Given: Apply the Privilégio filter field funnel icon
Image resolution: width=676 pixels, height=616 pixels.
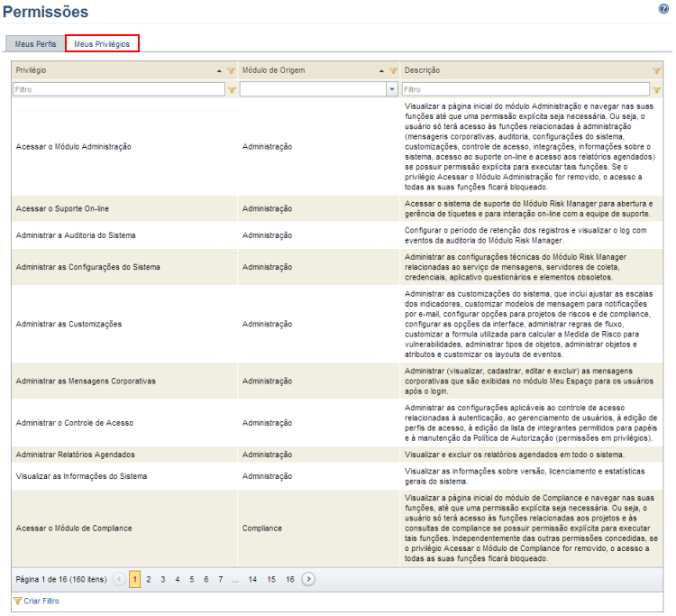Looking at the screenshot, I should point(232,89).
